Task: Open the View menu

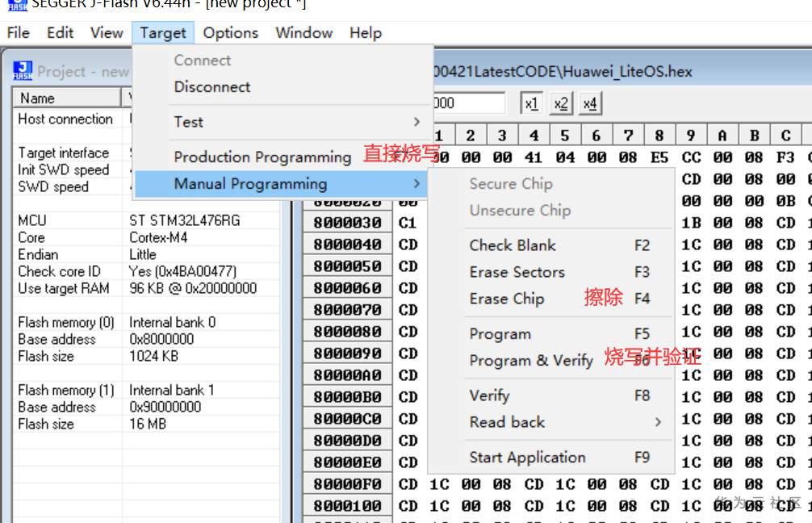Action: [107, 32]
